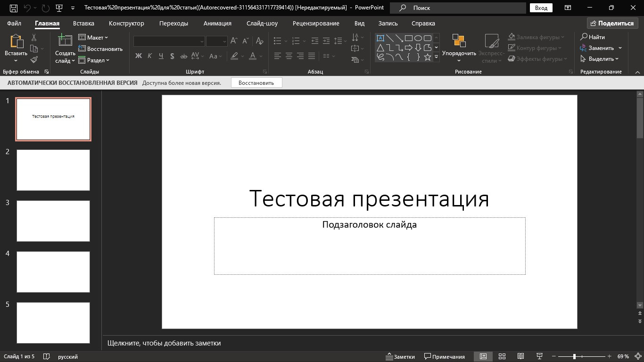
Task: Expand the Упорядочить arrange menu
Action: pyautogui.click(x=459, y=53)
